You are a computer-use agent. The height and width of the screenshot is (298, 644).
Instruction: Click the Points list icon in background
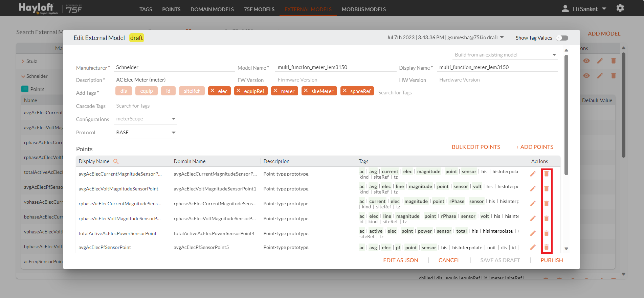coord(25,89)
